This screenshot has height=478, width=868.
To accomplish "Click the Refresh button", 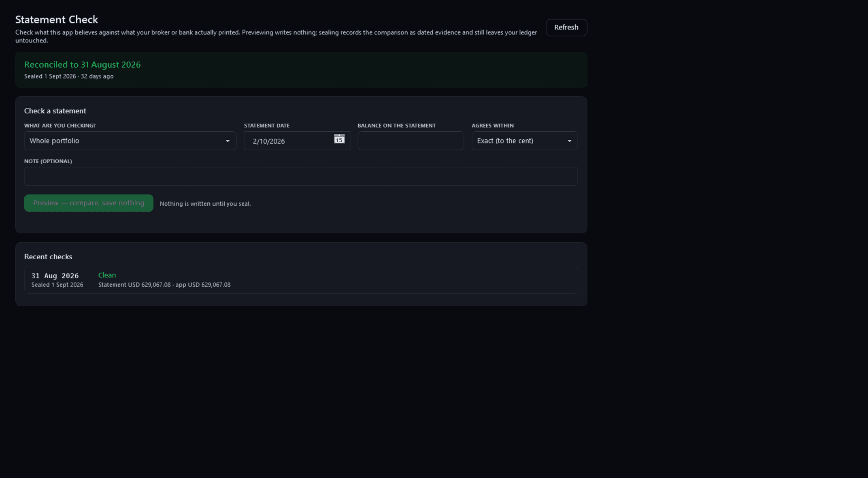I will (566, 28).
